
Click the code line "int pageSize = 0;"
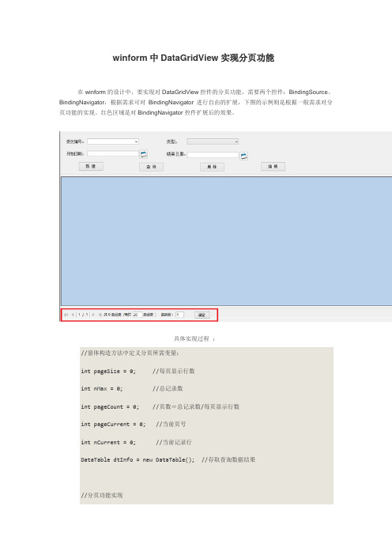tap(108, 372)
